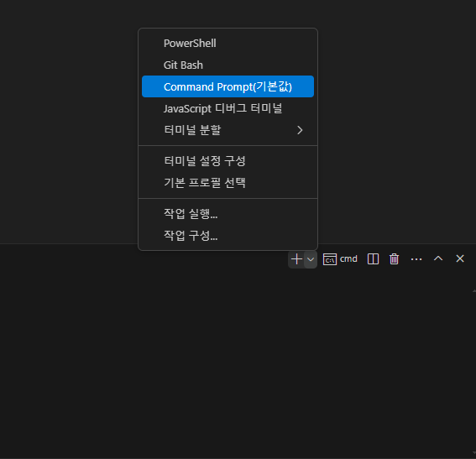Select PowerShell from the terminal profile menu
Screen dimensions: 476x459
tap(228, 43)
